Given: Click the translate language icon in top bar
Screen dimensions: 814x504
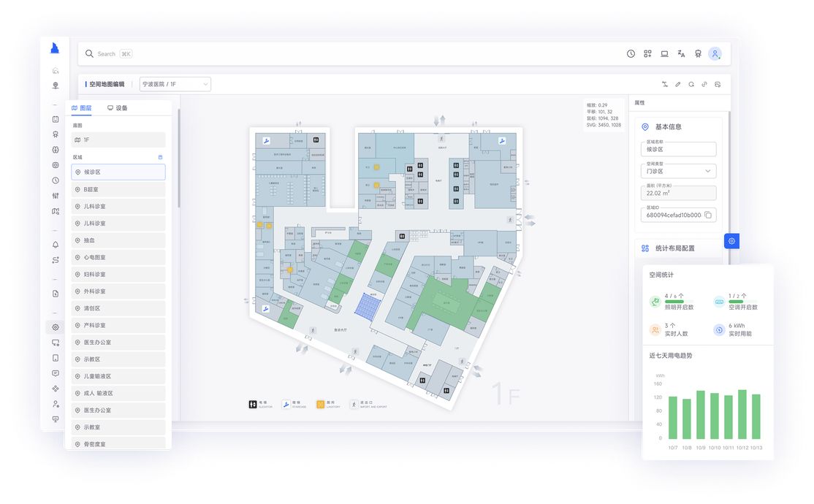Looking at the screenshot, I should (681, 53).
